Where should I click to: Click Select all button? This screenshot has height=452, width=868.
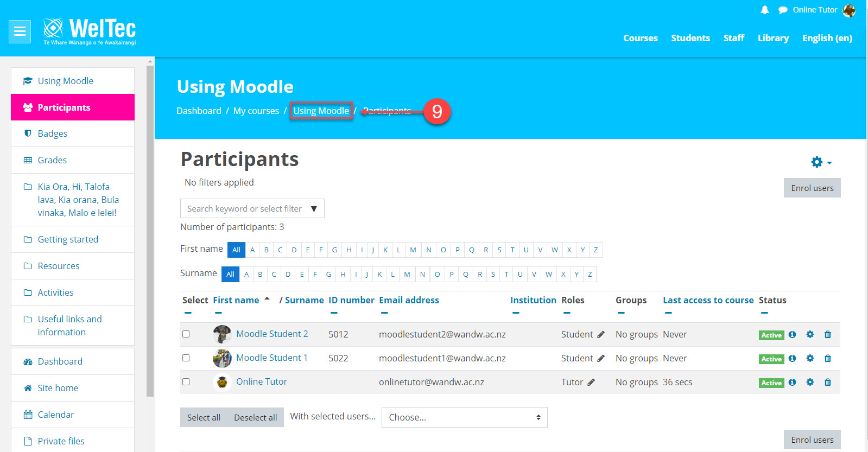(x=204, y=417)
